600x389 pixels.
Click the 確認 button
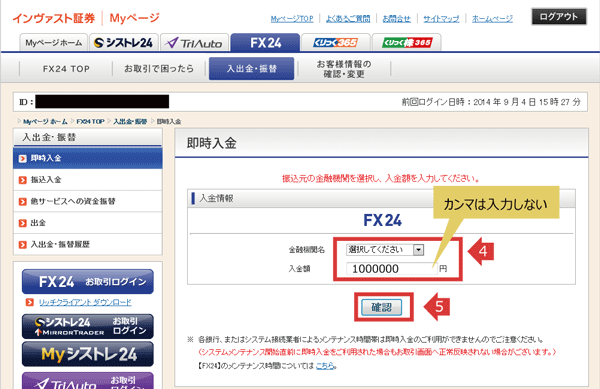point(382,307)
